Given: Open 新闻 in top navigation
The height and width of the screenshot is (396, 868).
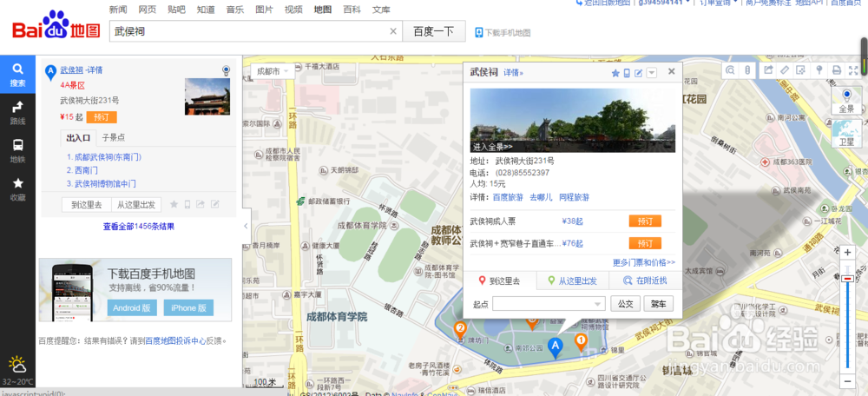Looking at the screenshot, I should pyautogui.click(x=118, y=10).
